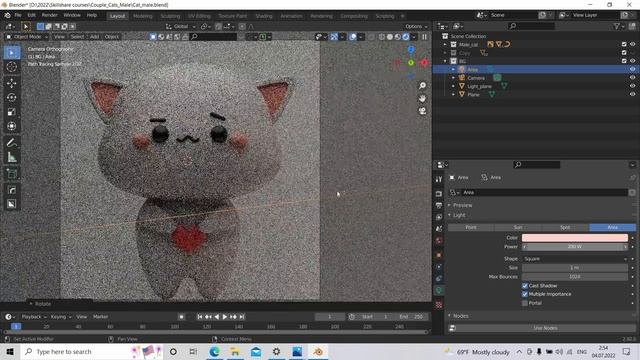Jump to timeline end frame
This screenshot has height=360, width=640.
(x=242, y=317)
